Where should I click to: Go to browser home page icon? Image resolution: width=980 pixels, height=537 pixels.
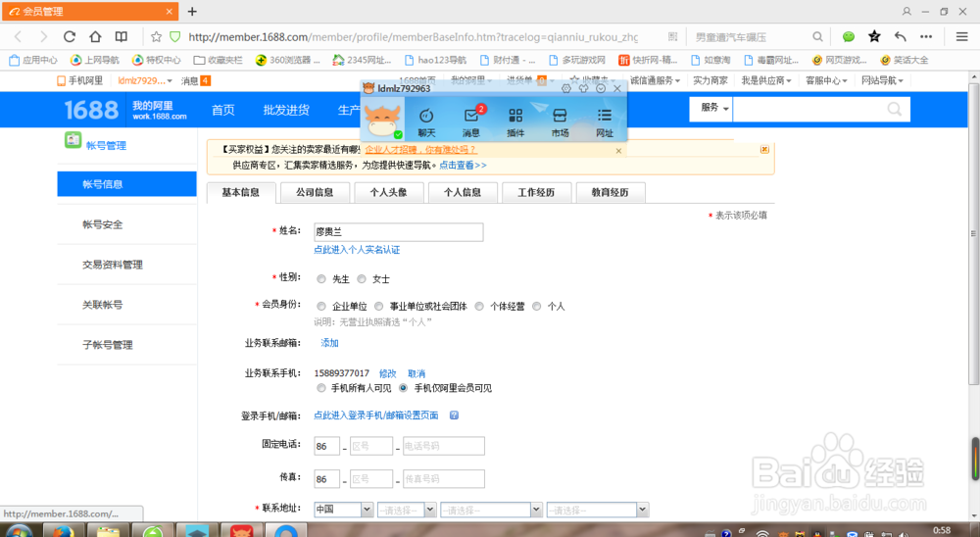(x=95, y=37)
